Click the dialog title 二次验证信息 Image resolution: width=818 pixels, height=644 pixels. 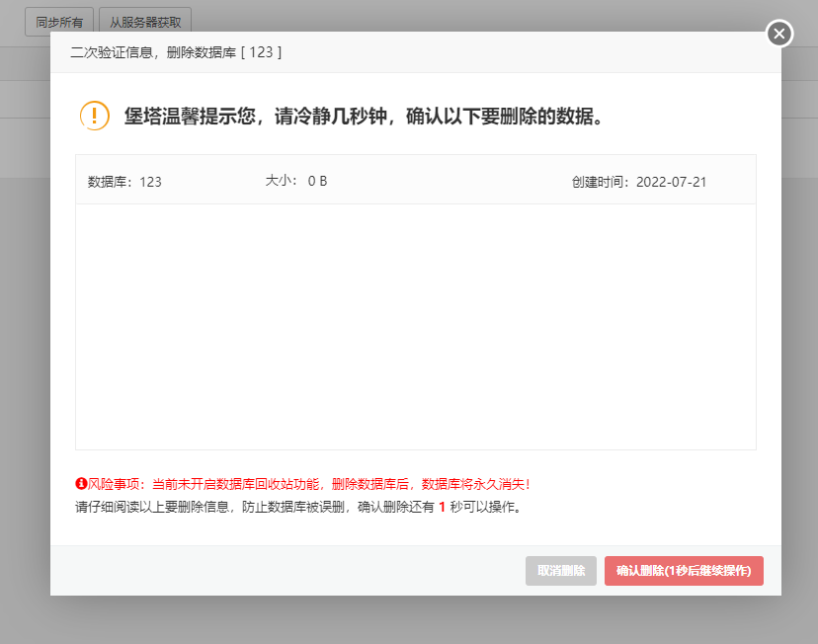[109, 52]
